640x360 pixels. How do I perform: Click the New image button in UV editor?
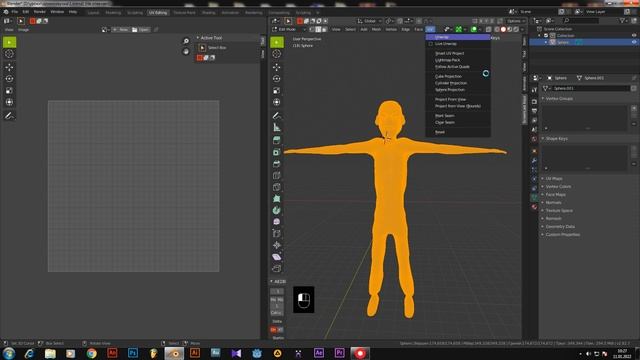(121, 30)
